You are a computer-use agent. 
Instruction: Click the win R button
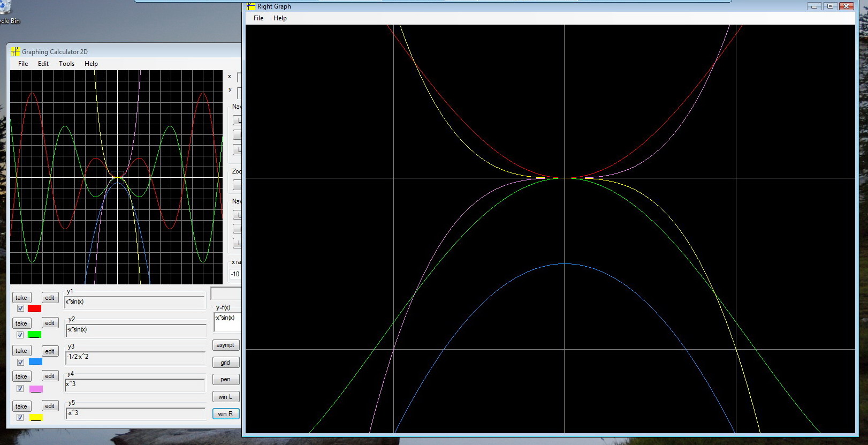[x=225, y=414]
